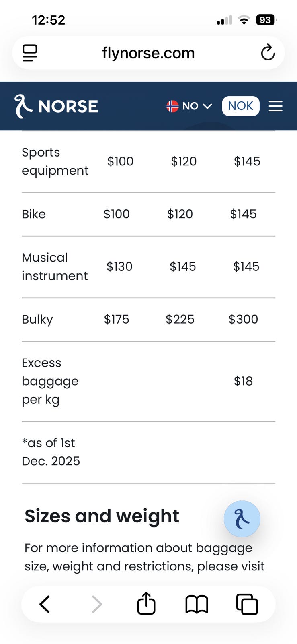297x644 pixels.
Task: Open the hamburger navigation menu
Action: [x=275, y=106]
